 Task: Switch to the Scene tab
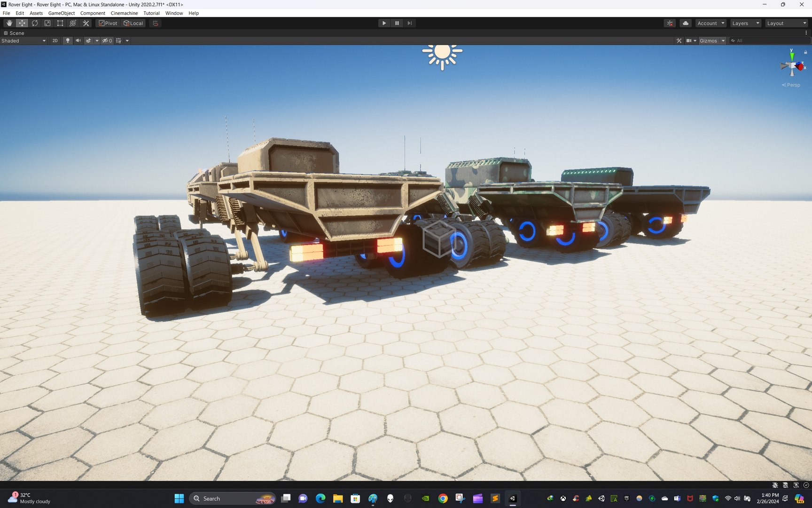click(14, 33)
